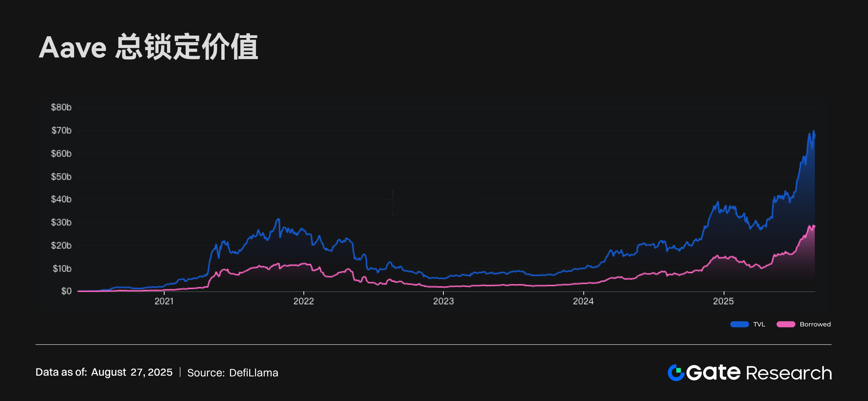Viewport: 868px width, 401px height.
Task: Click the $70b y-axis label
Action: 61,131
